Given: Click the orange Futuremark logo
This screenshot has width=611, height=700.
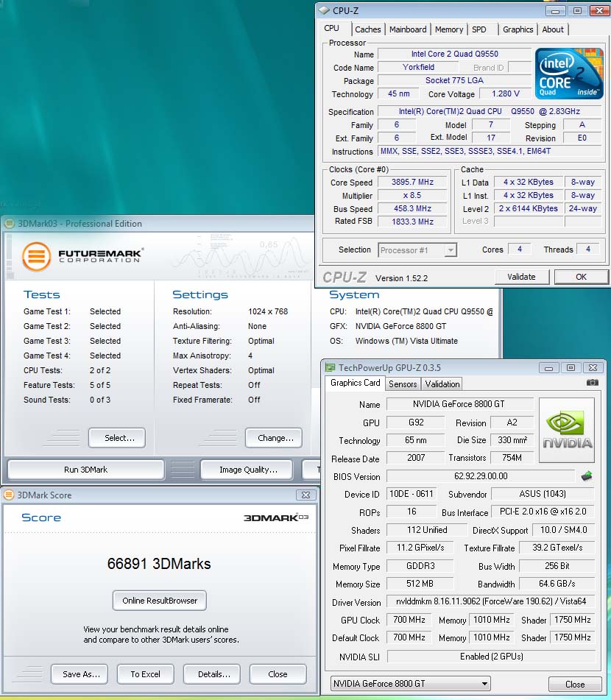Looking at the screenshot, I should (x=37, y=256).
